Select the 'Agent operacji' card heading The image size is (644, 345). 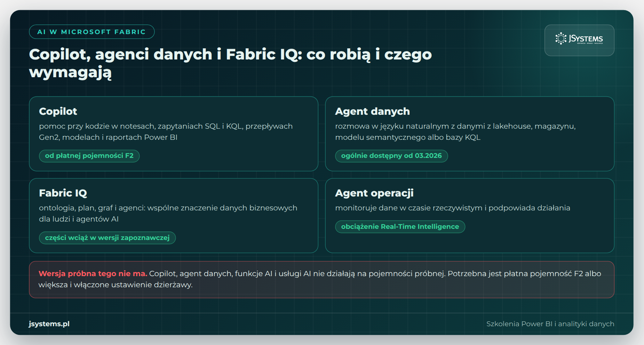[374, 193]
